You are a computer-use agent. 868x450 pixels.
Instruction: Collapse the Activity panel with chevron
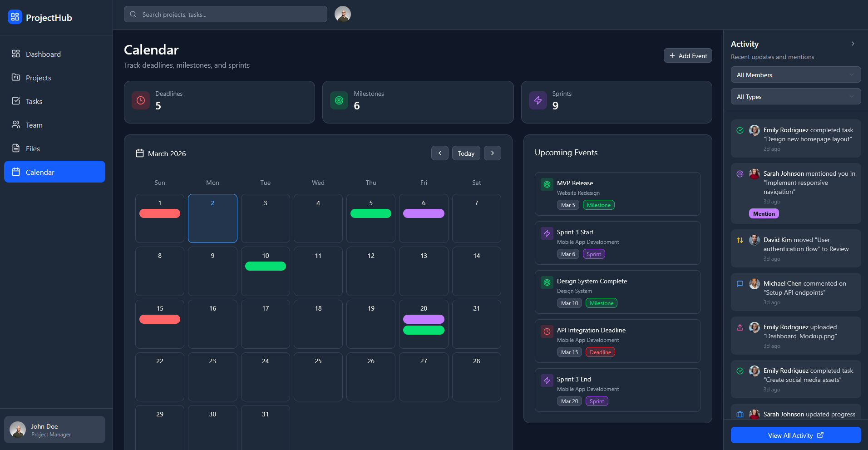click(853, 44)
